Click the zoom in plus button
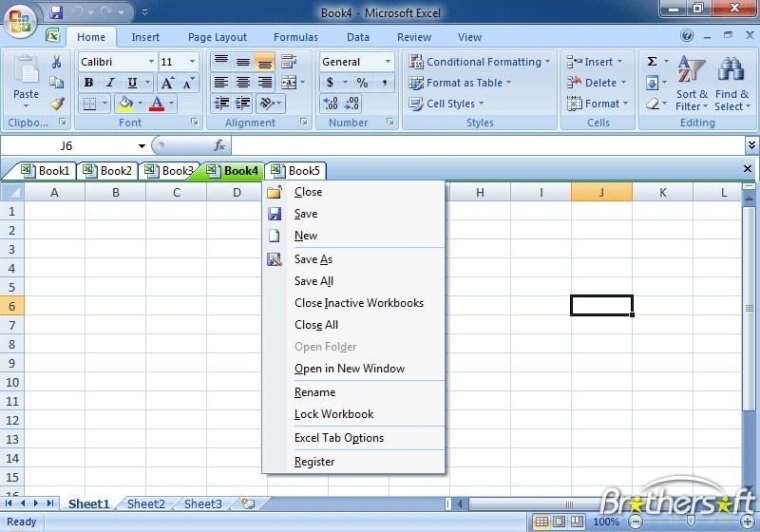The image size is (760, 532). (747, 522)
